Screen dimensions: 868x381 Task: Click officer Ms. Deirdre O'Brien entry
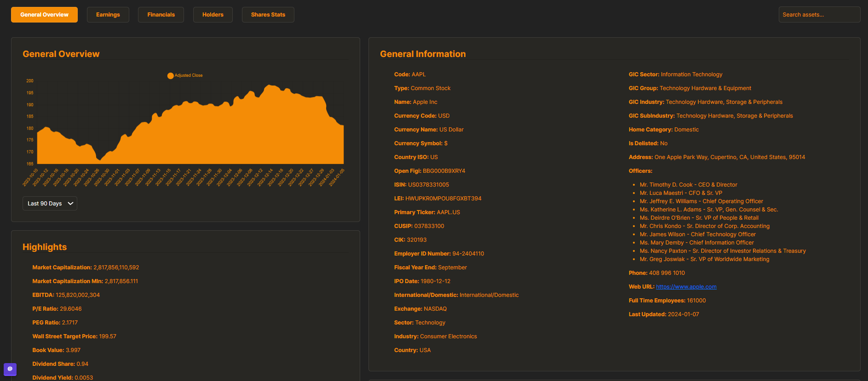pyautogui.click(x=699, y=218)
